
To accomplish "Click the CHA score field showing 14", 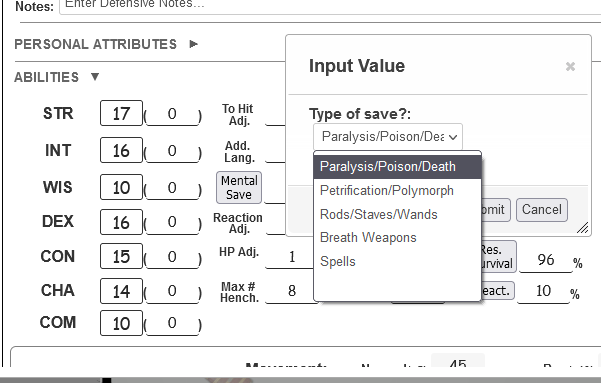I will pyautogui.click(x=121, y=291).
